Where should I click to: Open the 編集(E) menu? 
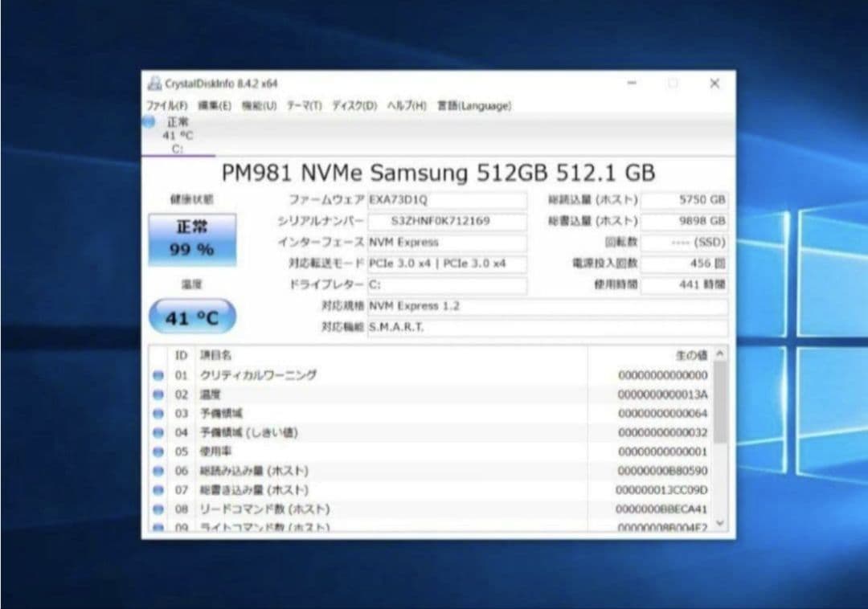(x=215, y=105)
